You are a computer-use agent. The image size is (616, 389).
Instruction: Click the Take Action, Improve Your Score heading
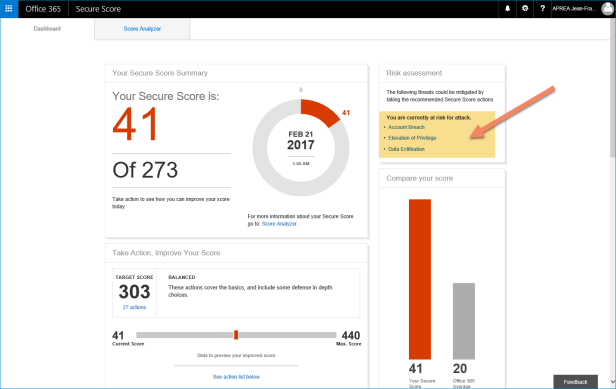pyautogui.click(x=166, y=253)
